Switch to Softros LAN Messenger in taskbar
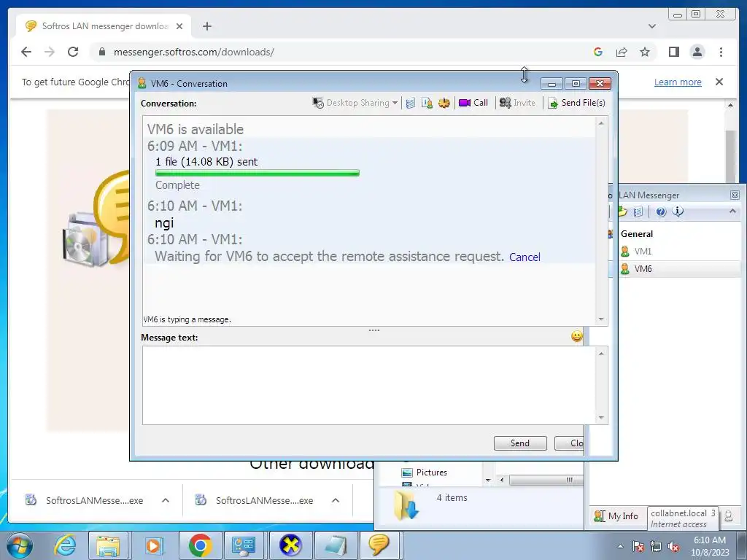The height and width of the screenshot is (560, 747). tap(379, 545)
